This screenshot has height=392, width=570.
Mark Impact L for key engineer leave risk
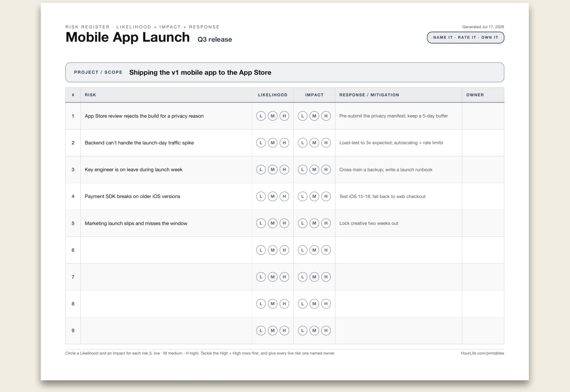302,170
